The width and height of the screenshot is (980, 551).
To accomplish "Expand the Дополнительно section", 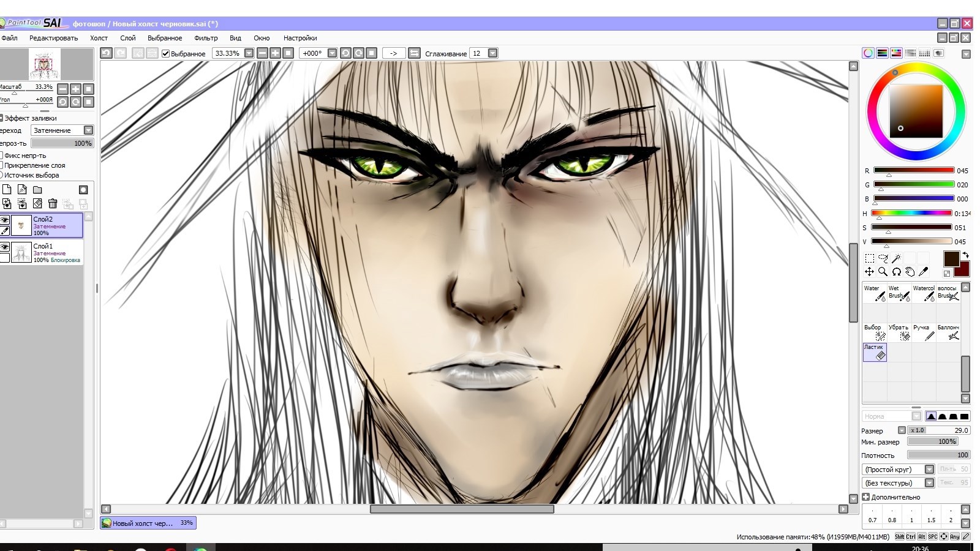I will 866,497.
